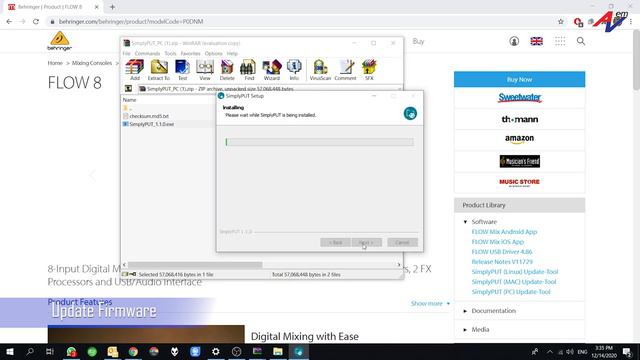Open the WinRAR Tools menu
Screen dimensions: 640x360
click(x=170, y=53)
